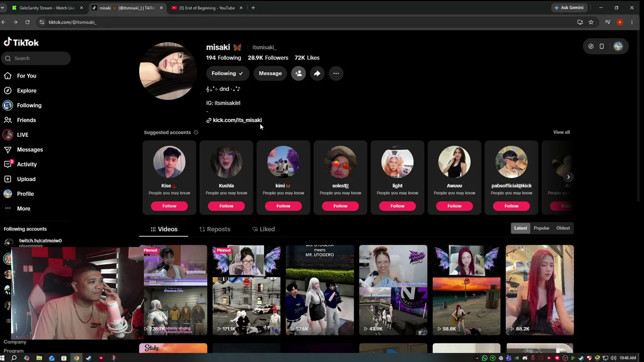Viewport: 644px width, 362px height.
Task: Toggle the Following button for misaki
Action: (x=227, y=73)
